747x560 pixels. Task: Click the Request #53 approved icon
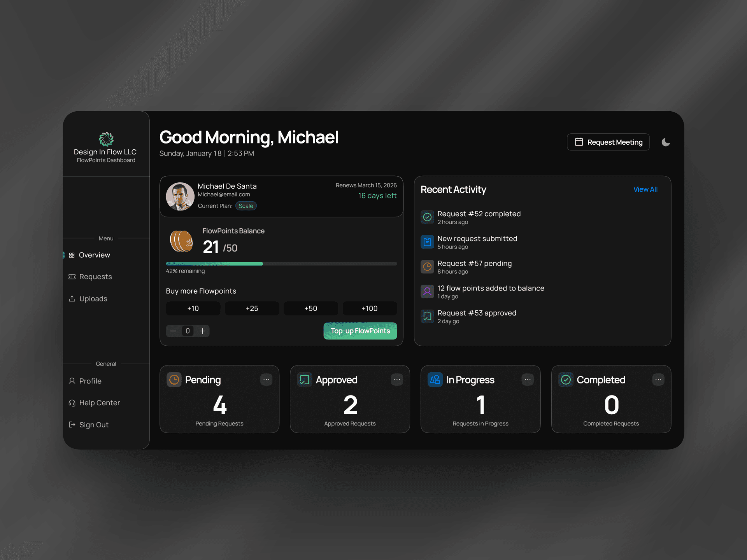pos(427,316)
